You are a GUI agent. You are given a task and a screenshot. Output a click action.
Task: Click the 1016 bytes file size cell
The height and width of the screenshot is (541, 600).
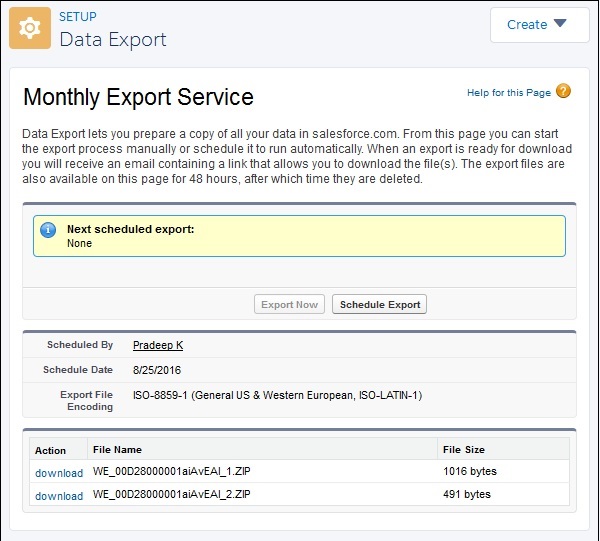point(469,471)
